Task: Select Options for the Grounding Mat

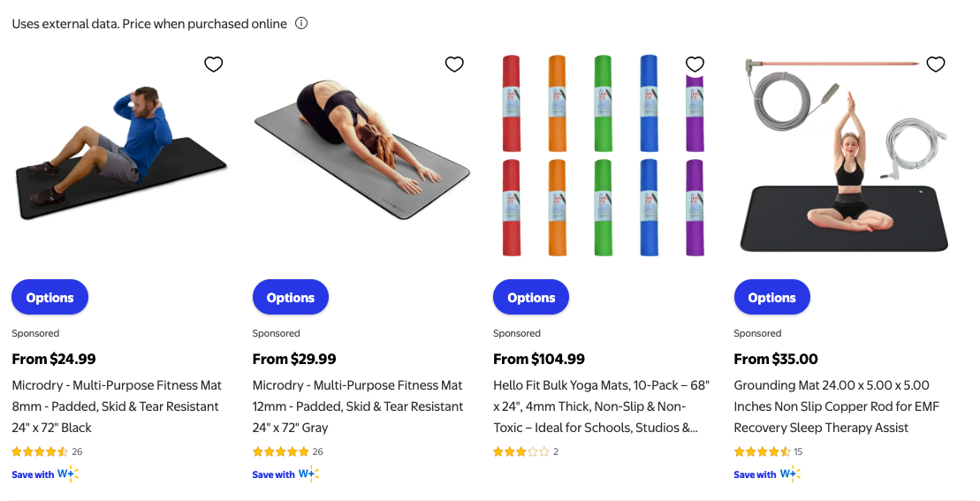Action: pos(771,298)
